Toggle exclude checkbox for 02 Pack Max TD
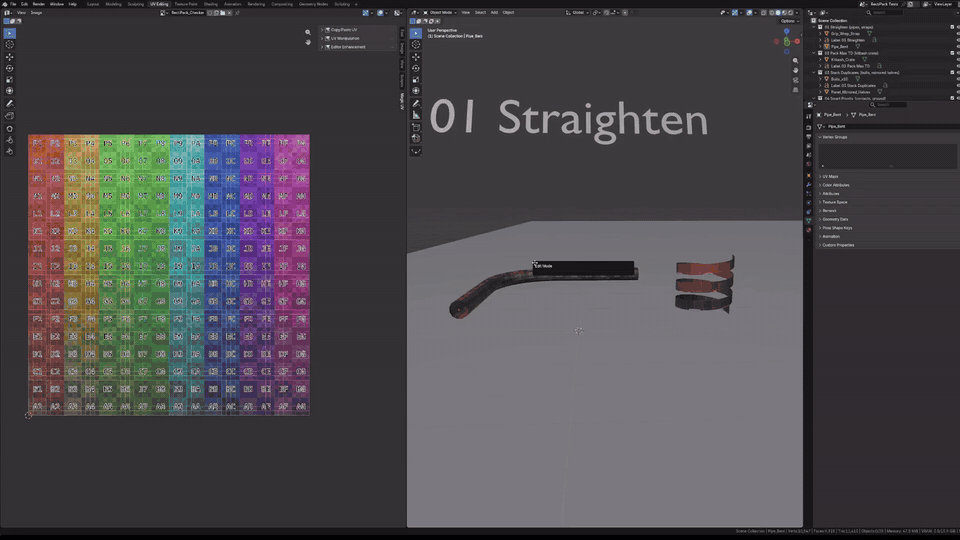This screenshot has height=540, width=960. [952, 53]
